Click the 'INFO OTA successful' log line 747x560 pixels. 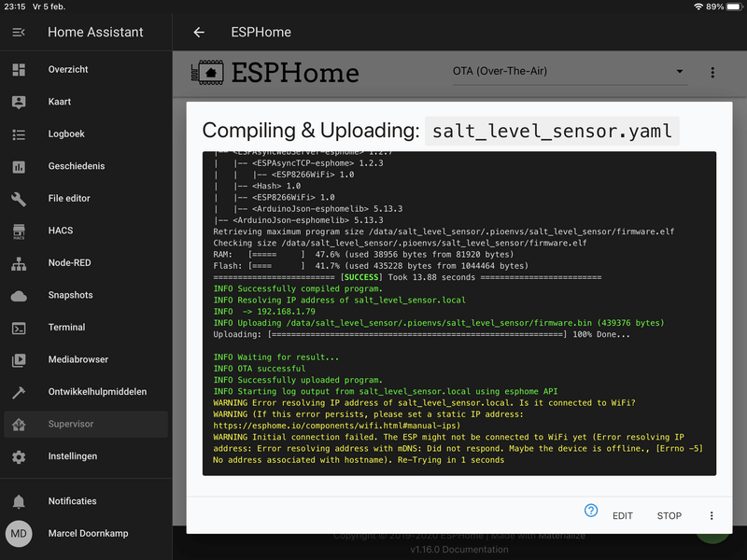[x=260, y=369]
